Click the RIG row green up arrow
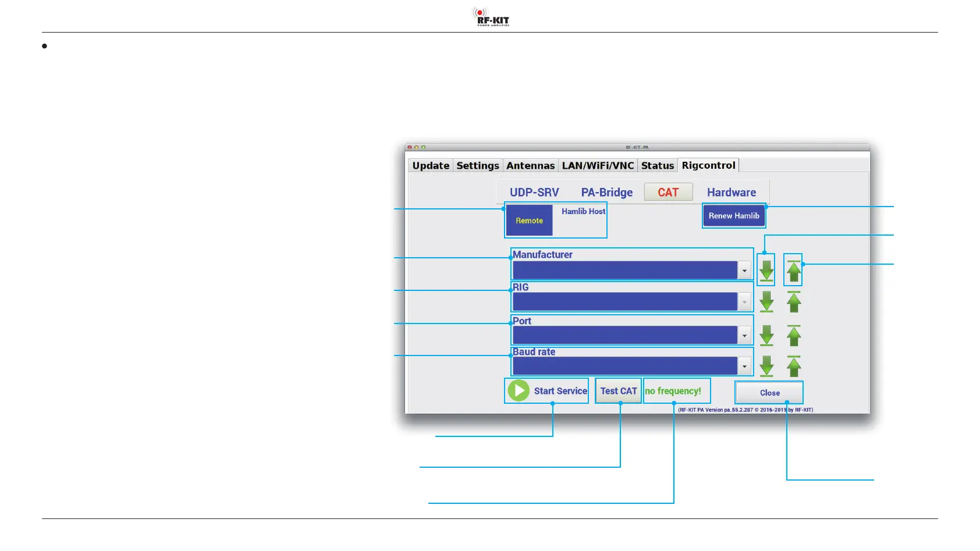 click(x=794, y=302)
